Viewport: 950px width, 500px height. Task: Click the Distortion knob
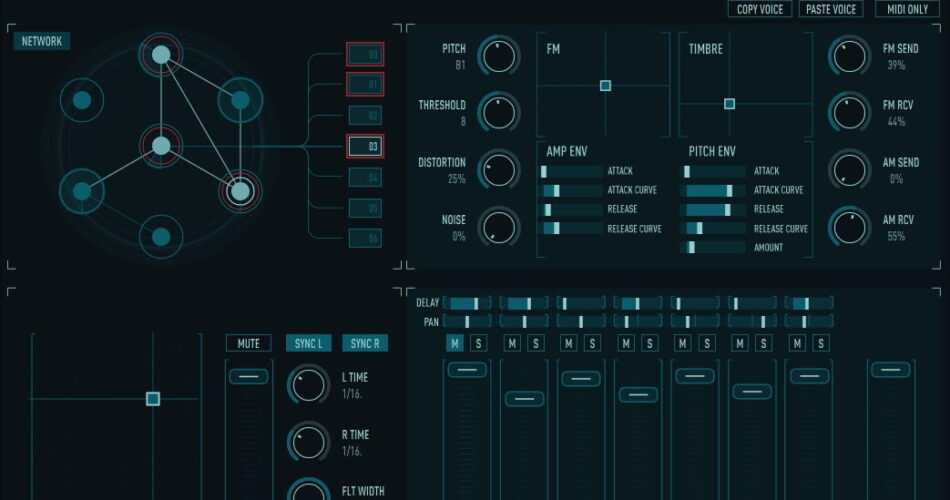click(x=499, y=169)
